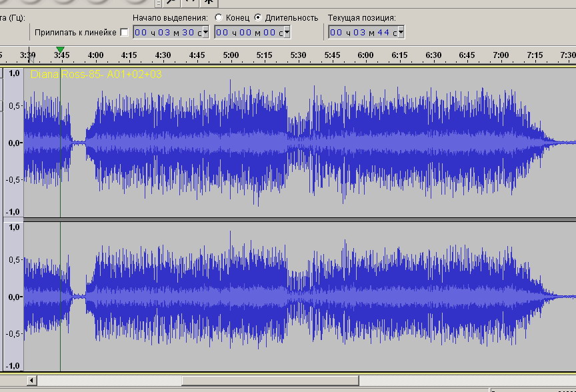Open the "Текущая позиция" time format dropdown
Image resolution: width=576 pixels, height=392 pixels.
(400, 33)
